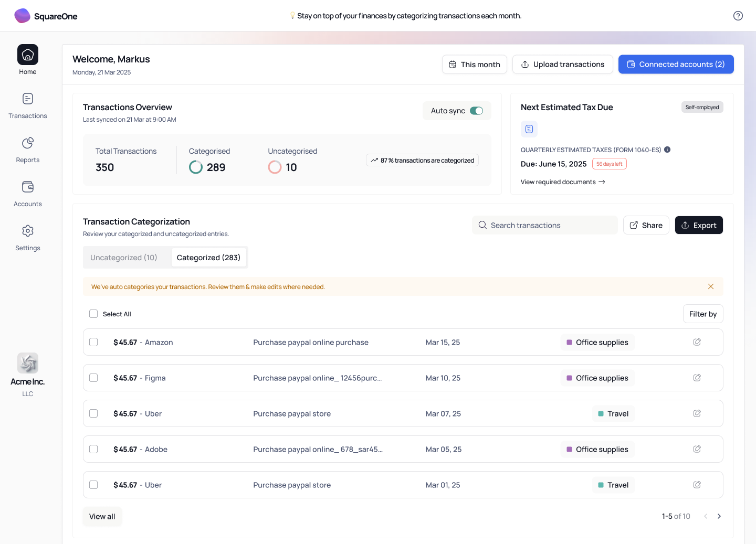756x544 pixels.
Task: Check the Select All checkbox
Action: tap(93, 314)
